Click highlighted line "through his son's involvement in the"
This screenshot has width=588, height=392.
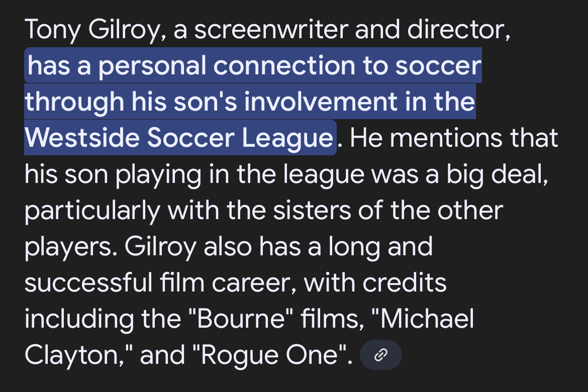tap(250, 102)
